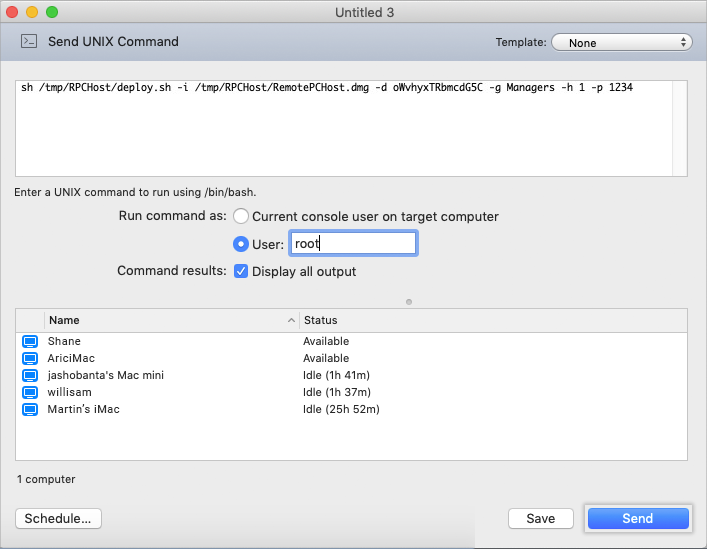The image size is (707, 549).
Task: Click the Save button
Action: click(540, 518)
